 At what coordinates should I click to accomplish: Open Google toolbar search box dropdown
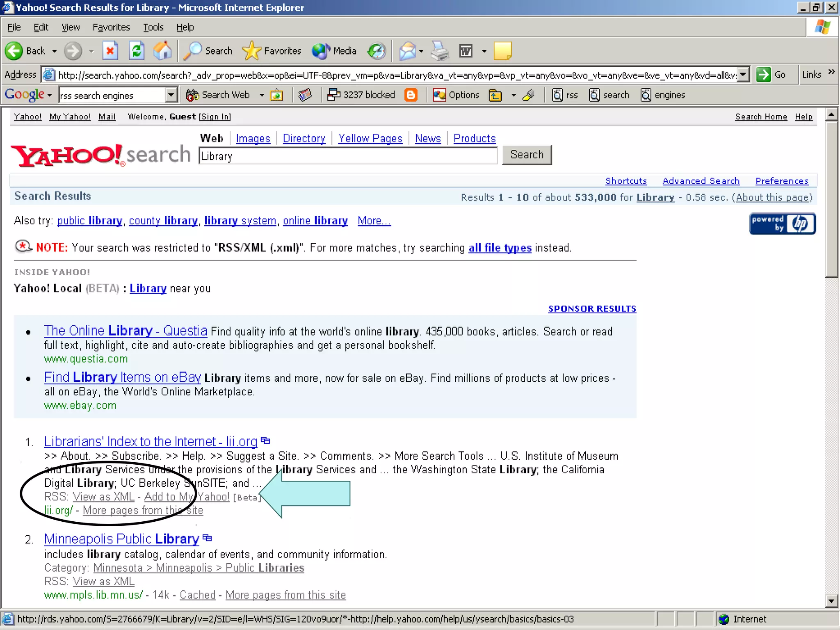pos(171,95)
